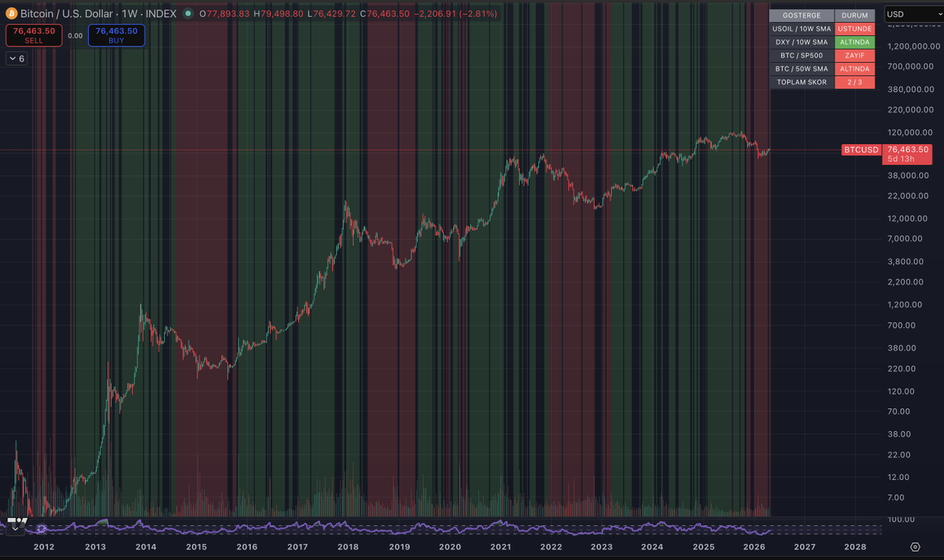Open chart settings gear at bottom right

[915, 547]
